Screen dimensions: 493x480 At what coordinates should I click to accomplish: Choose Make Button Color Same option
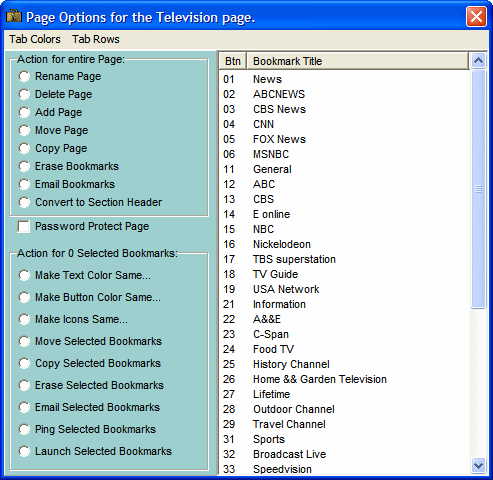24,297
